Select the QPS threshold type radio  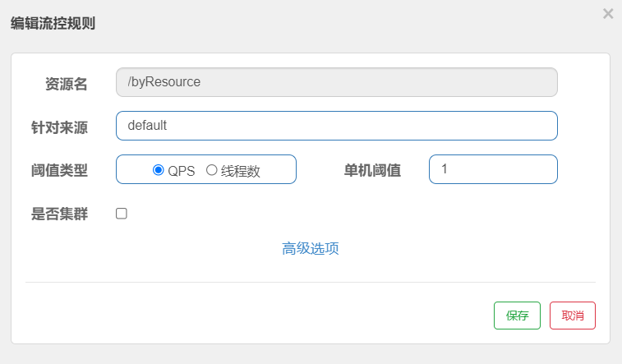[x=159, y=170]
